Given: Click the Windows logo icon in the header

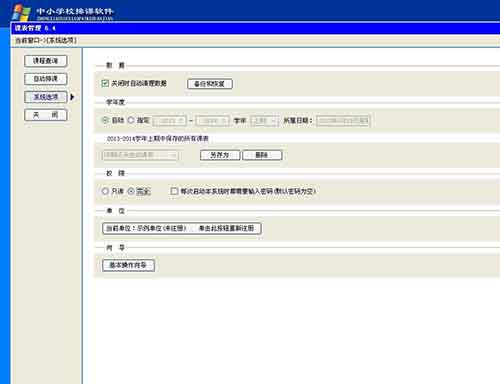Looking at the screenshot, I should point(21,13).
